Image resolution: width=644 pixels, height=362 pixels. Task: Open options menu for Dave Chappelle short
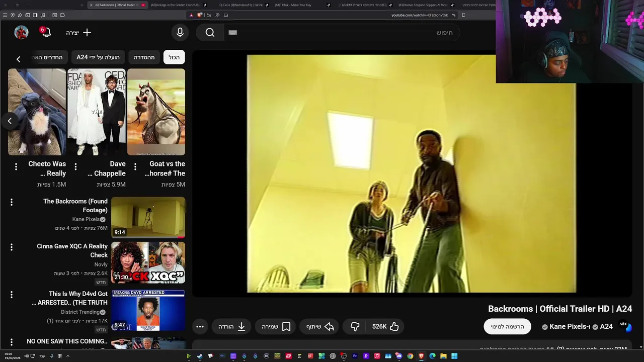point(75,166)
